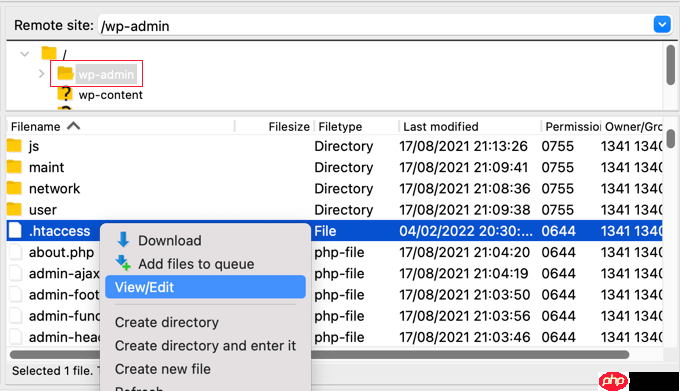Select the js row name
Viewport: 680px width, 391px height.
tap(34, 147)
